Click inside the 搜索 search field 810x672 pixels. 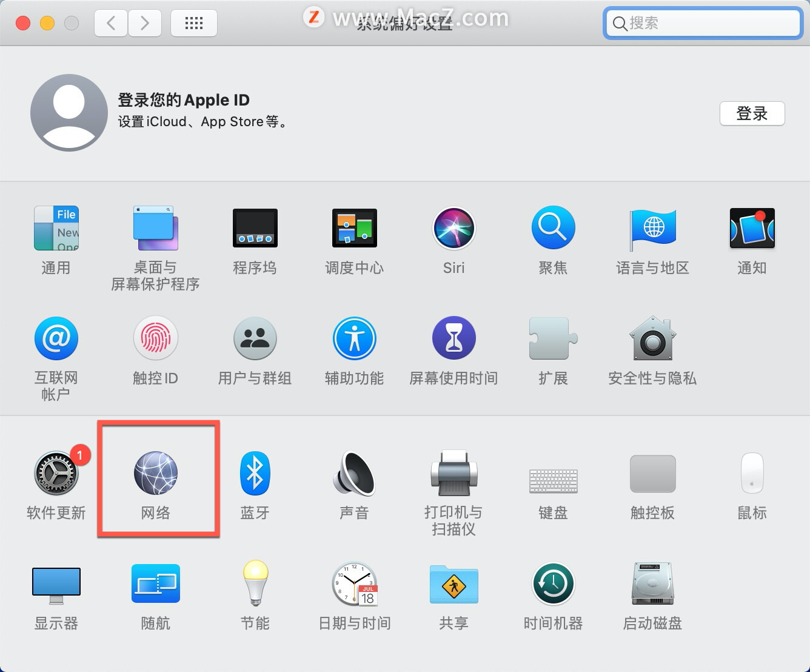[x=701, y=23]
